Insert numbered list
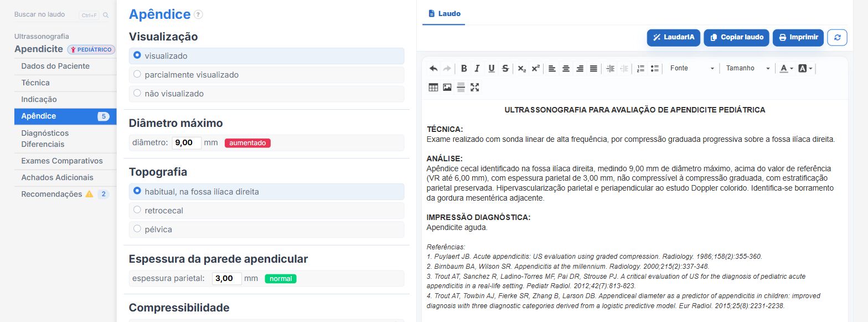The image size is (868, 322). (x=640, y=69)
